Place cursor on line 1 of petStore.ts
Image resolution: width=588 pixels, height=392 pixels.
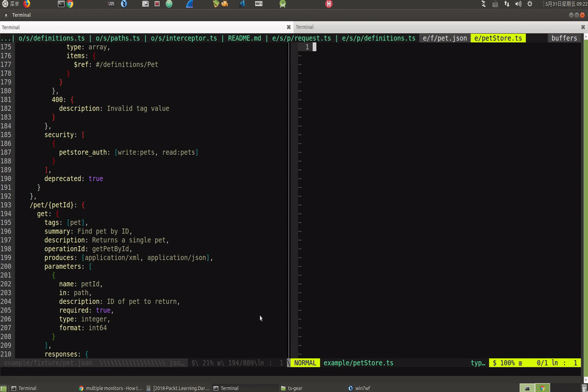point(314,47)
